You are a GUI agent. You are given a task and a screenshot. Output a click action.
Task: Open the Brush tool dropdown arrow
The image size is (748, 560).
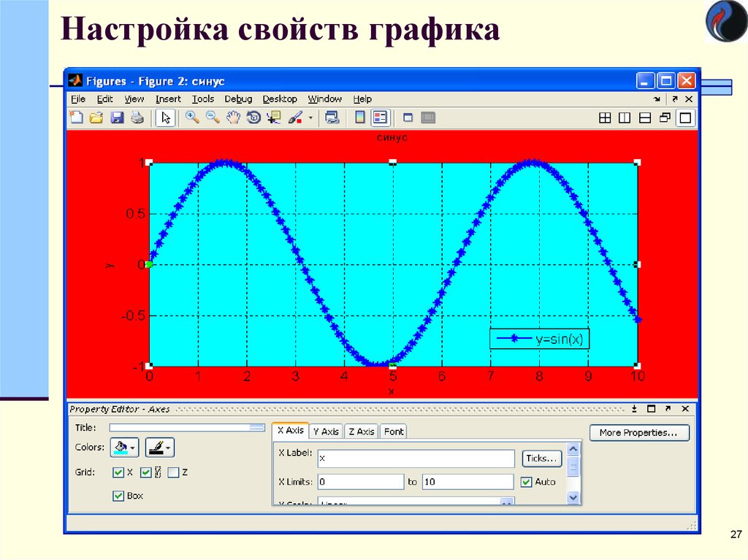click(310, 118)
